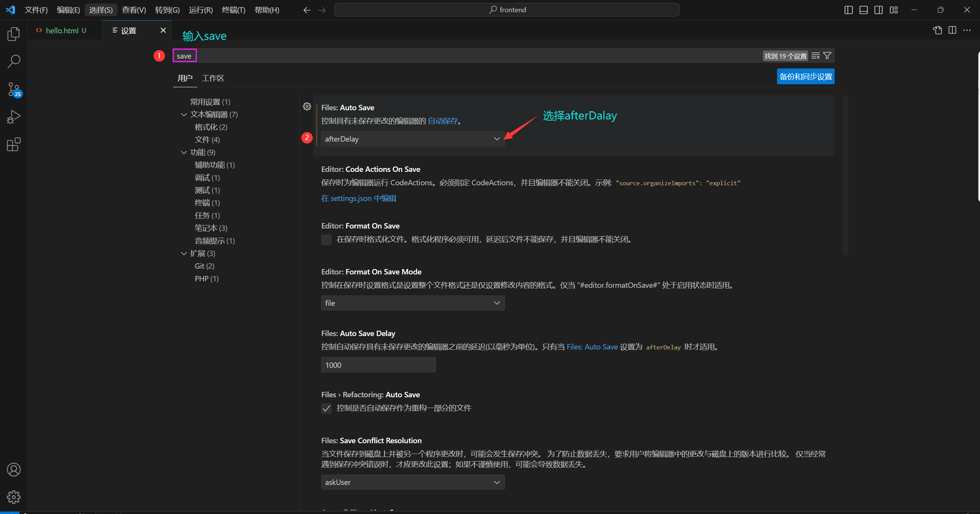Open the 选择(S) menu

[x=101, y=10]
